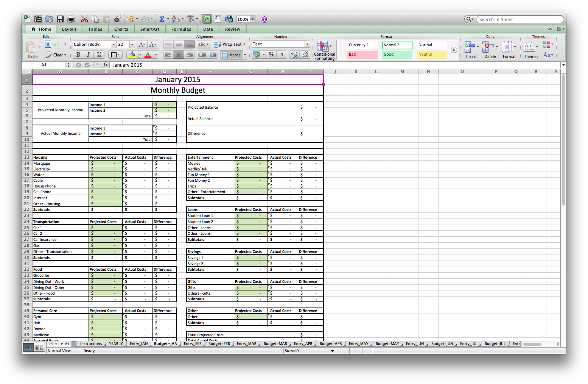Open the Charts ribbon tab

(121, 29)
